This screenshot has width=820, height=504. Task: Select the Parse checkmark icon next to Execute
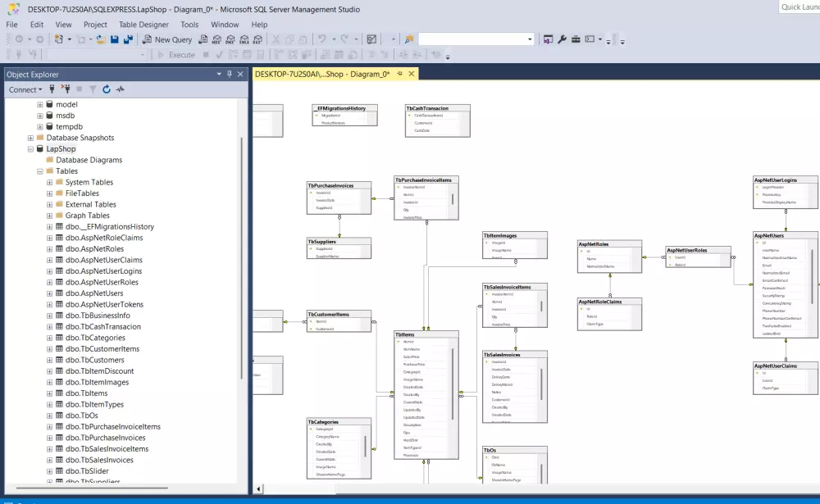[220, 55]
